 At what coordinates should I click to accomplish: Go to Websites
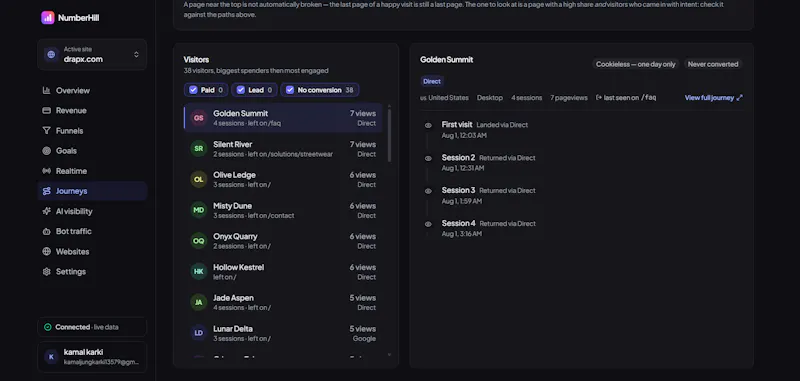(x=92, y=251)
